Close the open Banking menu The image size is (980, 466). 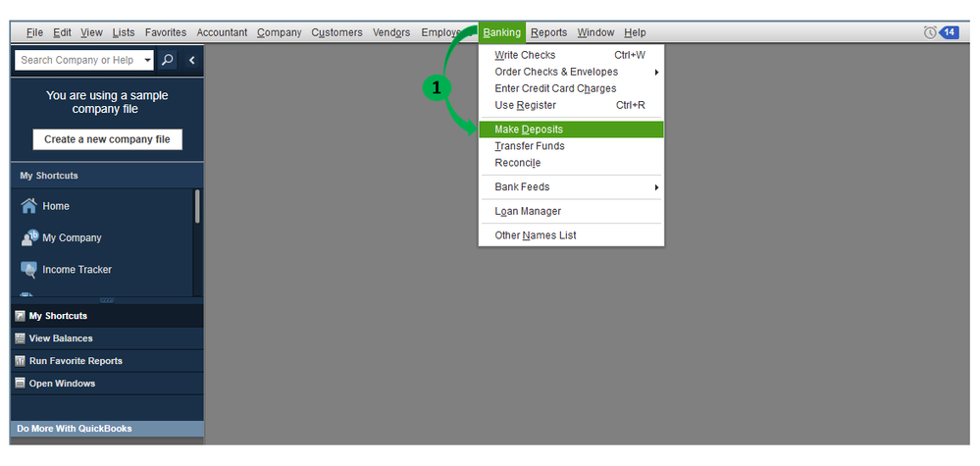(x=502, y=32)
